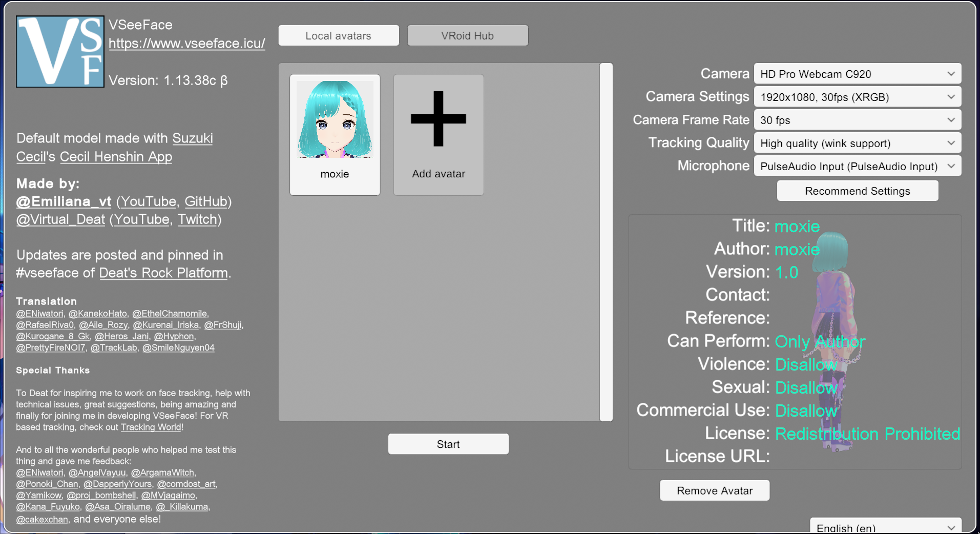The width and height of the screenshot is (980, 534).
Task: Switch to the VRoid Hub tab
Action: (x=468, y=35)
